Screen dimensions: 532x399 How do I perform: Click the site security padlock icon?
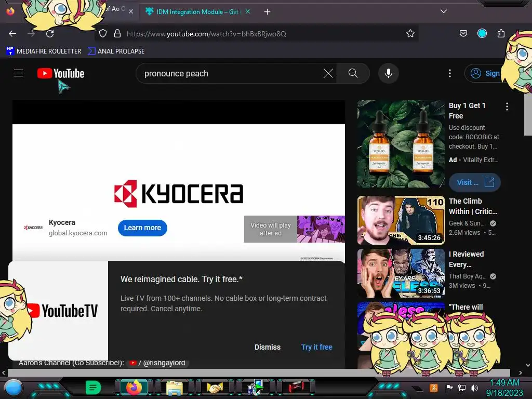pyautogui.click(x=117, y=34)
